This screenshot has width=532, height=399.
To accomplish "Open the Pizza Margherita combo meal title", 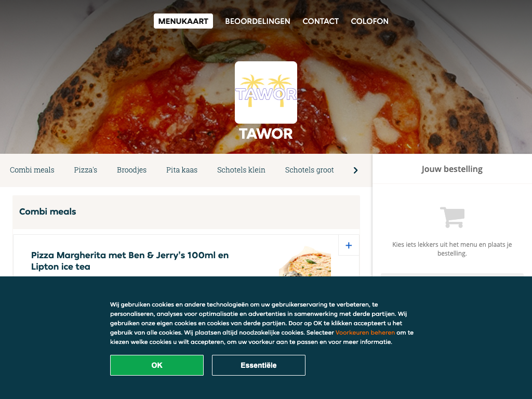I will point(130,261).
